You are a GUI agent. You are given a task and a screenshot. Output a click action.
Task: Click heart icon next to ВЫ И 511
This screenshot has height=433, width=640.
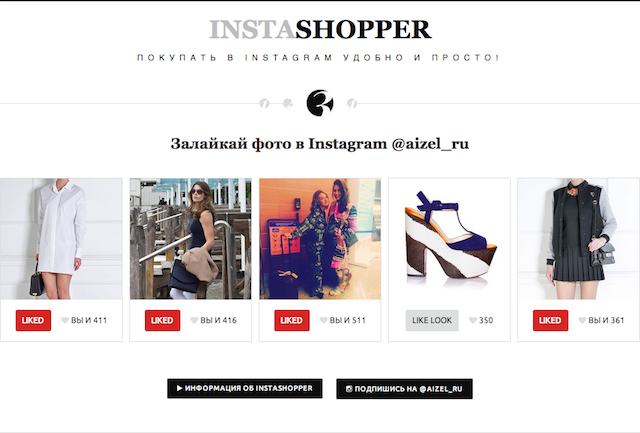coord(324,320)
